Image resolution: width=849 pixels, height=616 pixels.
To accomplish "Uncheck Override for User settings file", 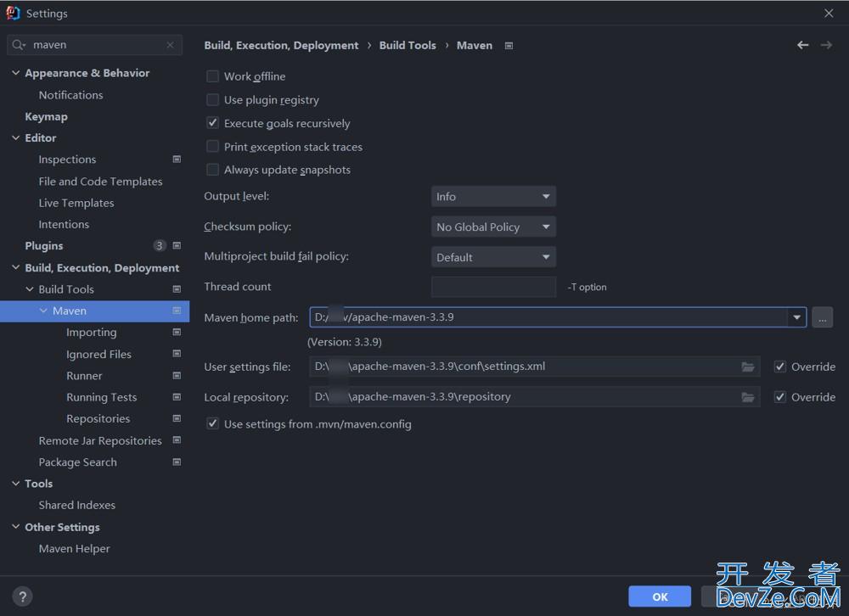I will tap(779, 367).
